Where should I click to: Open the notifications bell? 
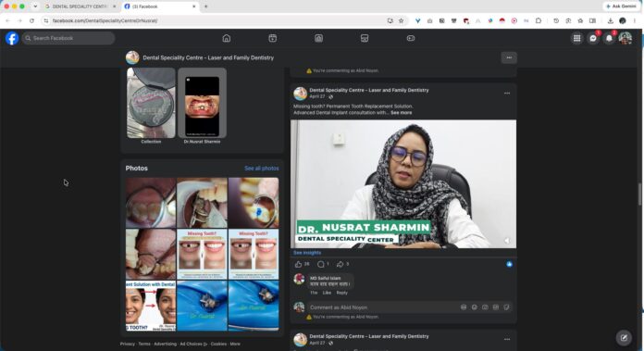coord(609,38)
